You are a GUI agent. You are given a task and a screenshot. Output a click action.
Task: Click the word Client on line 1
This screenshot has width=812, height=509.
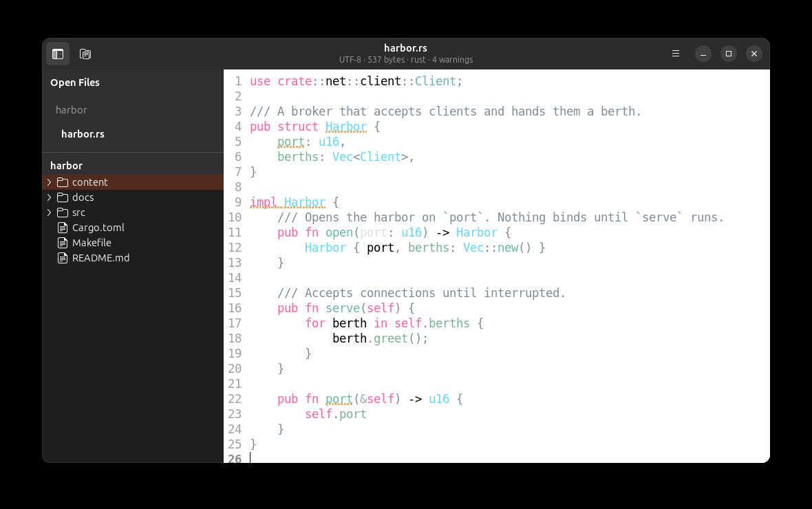point(436,81)
